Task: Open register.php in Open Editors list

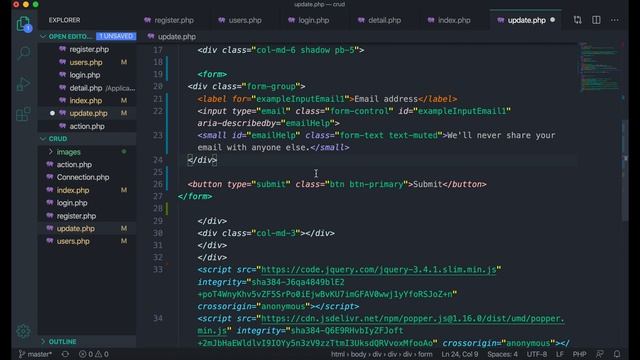Action: click(89, 49)
